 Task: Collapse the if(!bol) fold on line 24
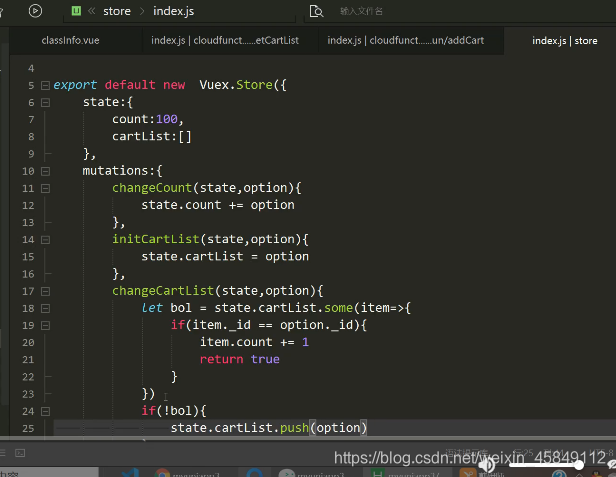(46, 411)
